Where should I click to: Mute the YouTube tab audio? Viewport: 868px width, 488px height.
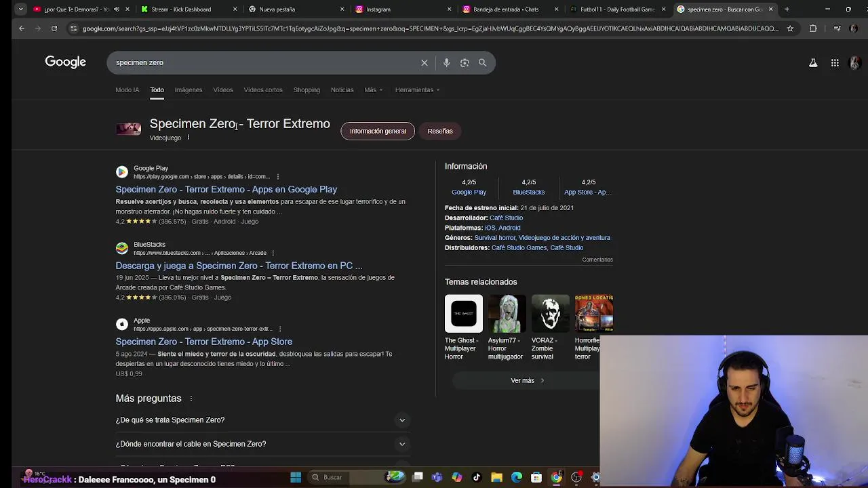tap(117, 9)
